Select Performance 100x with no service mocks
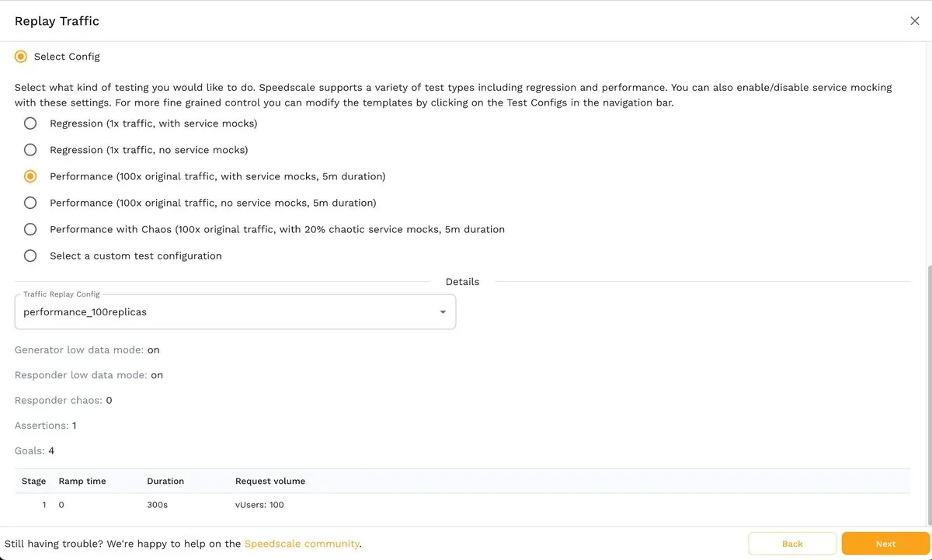Image resolution: width=932 pixels, height=560 pixels. (29, 202)
